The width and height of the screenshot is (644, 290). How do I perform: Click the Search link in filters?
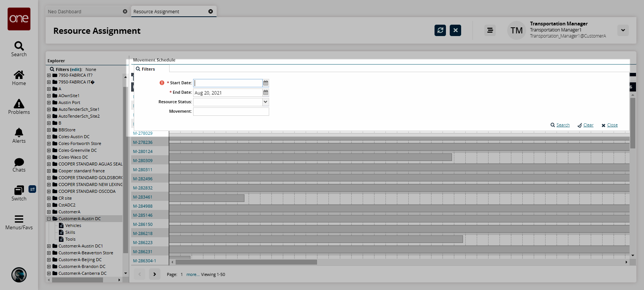pos(563,125)
